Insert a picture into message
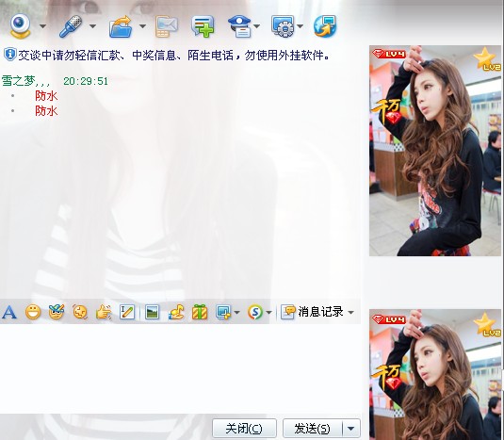504x440 pixels. click(152, 312)
